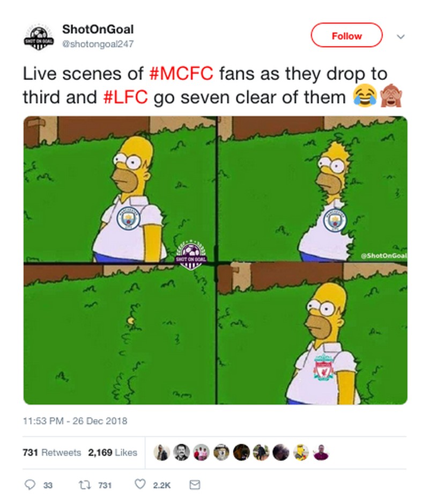Click black-and-white mustached man liker avatar
Image resolution: width=429 pixels, height=504 pixels.
[x=181, y=452]
